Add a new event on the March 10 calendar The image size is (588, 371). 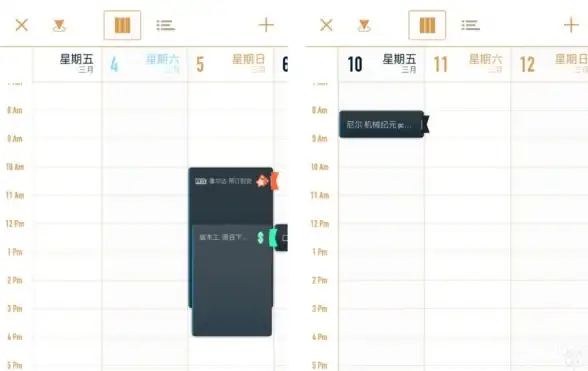pyautogui.click(x=571, y=25)
